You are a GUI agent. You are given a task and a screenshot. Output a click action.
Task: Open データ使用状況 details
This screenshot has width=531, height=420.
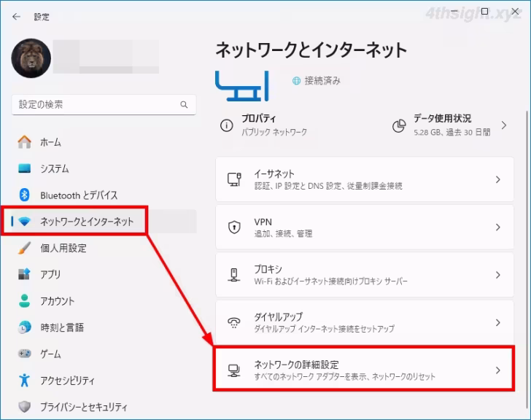[x=451, y=125]
